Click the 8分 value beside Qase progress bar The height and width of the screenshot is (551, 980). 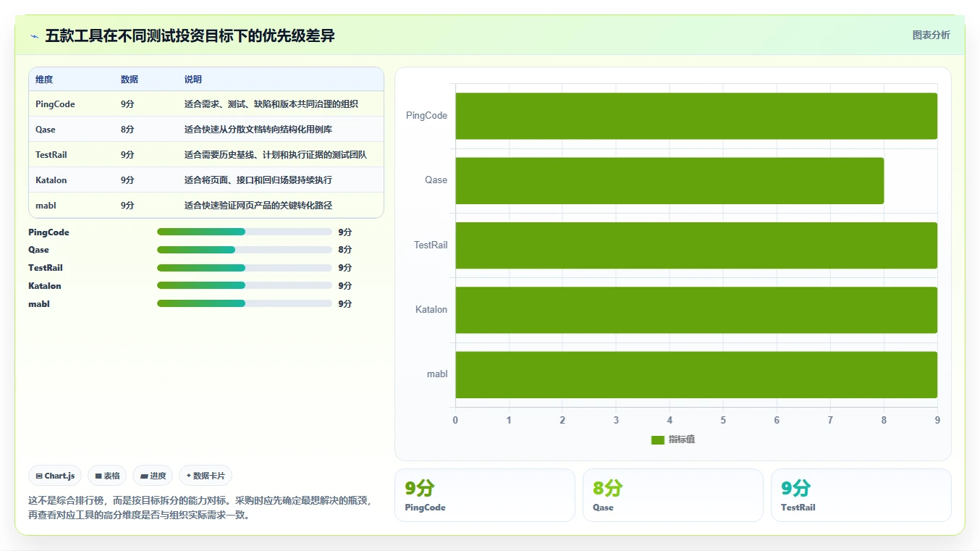[x=345, y=250]
